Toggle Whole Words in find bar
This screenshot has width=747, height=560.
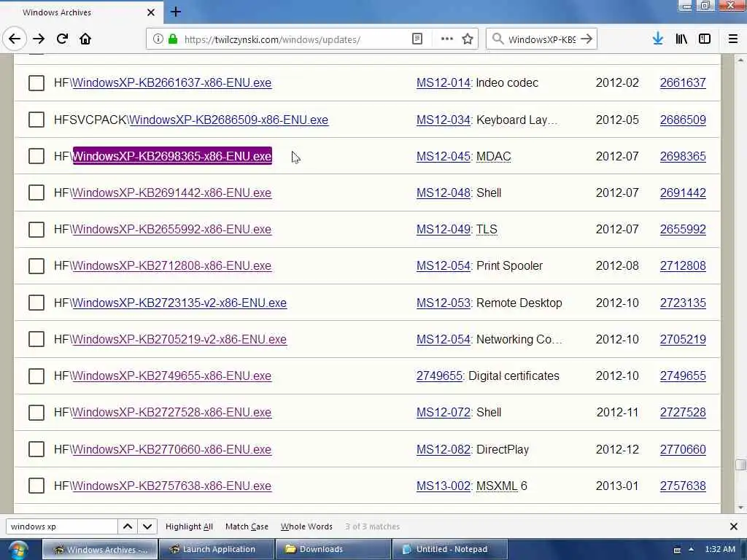point(306,526)
